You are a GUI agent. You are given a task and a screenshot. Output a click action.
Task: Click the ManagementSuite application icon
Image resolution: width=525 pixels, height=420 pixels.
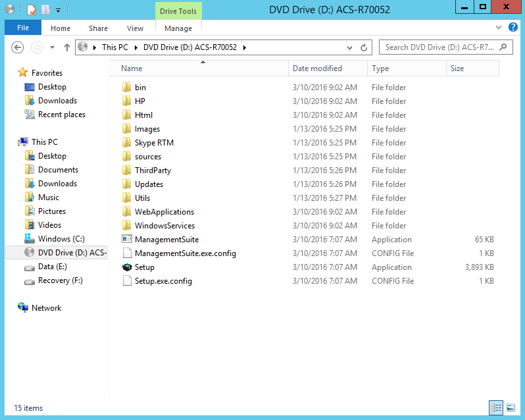tap(127, 240)
